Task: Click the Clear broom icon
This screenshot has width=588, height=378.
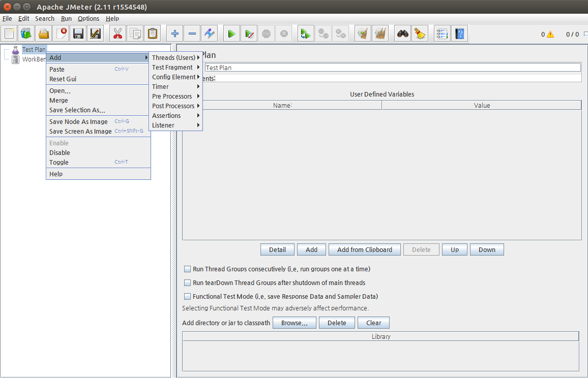Action: (x=363, y=34)
